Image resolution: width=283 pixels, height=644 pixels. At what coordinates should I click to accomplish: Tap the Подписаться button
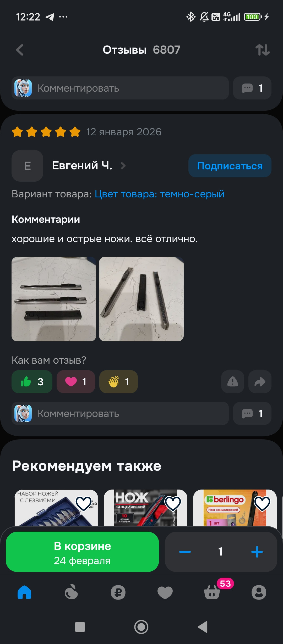[x=230, y=166]
